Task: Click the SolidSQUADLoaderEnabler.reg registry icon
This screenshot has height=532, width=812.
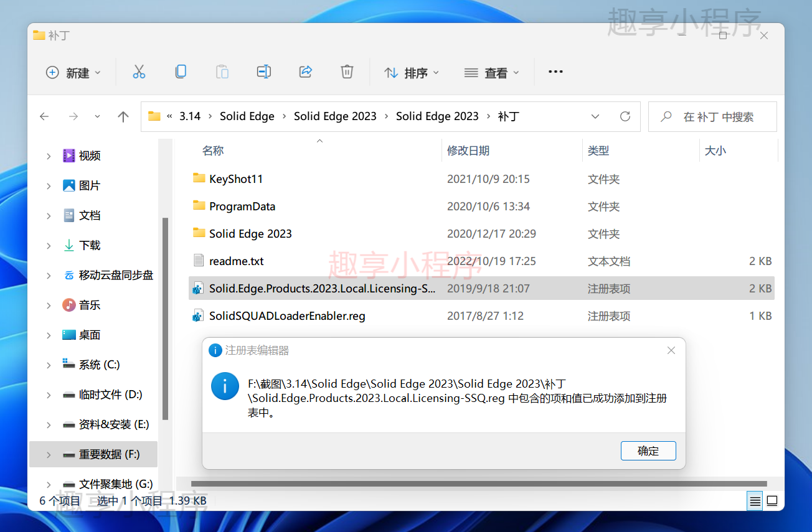Action: pos(199,315)
